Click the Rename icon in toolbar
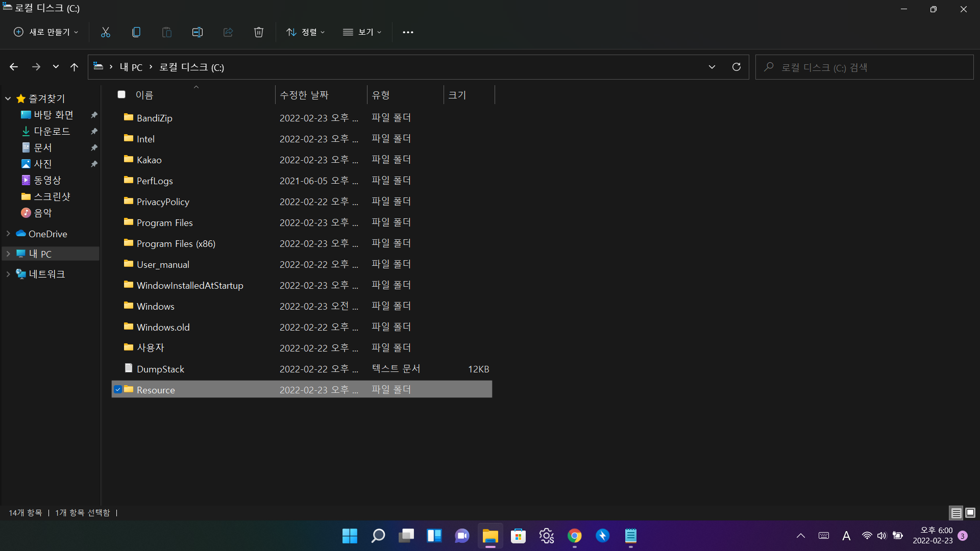This screenshot has width=980, height=551. click(x=198, y=32)
